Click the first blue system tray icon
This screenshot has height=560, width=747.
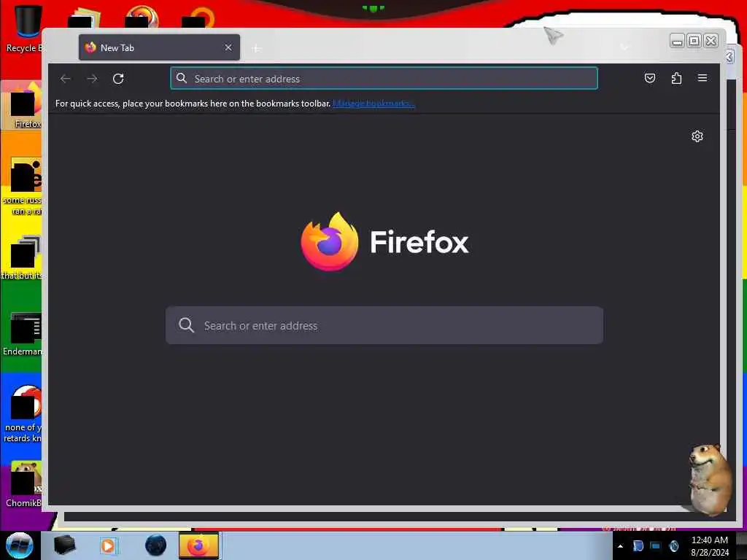[x=638, y=546]
